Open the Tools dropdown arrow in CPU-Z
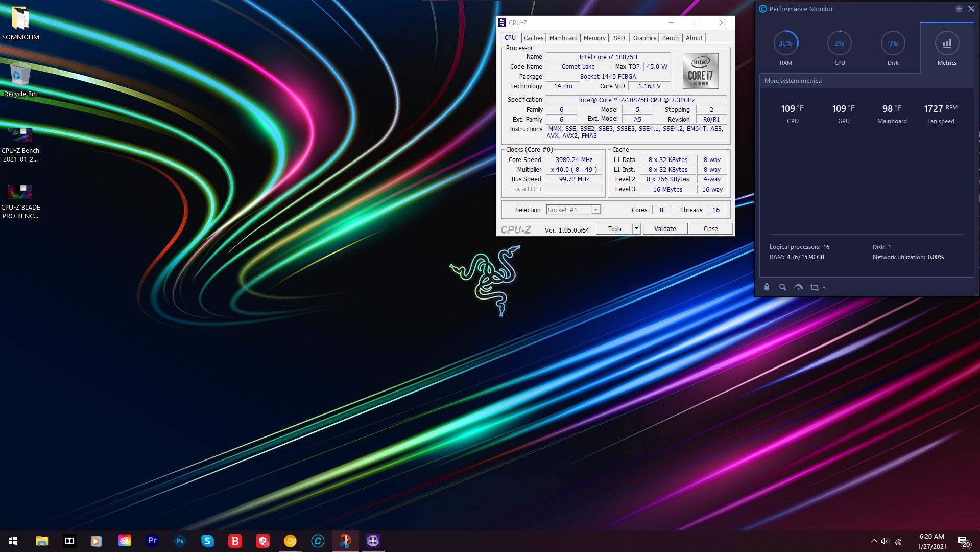This screenshot has height=552, width=980. (636, 228)
